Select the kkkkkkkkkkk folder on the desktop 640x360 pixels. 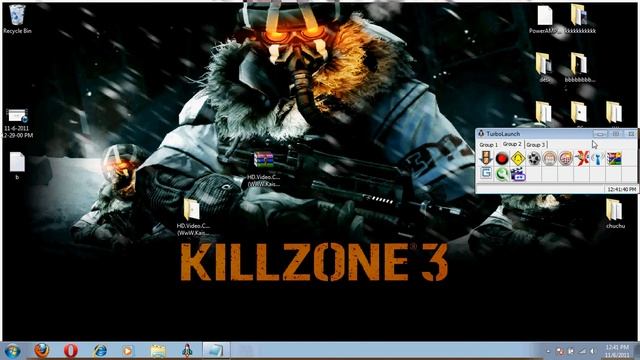[x=580, y=19]
